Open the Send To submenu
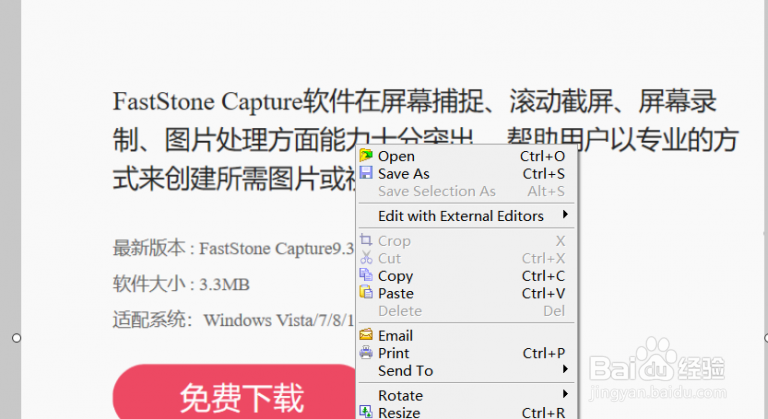The width and height of the screenshot is (768, 419). click(x=466, y=370)
